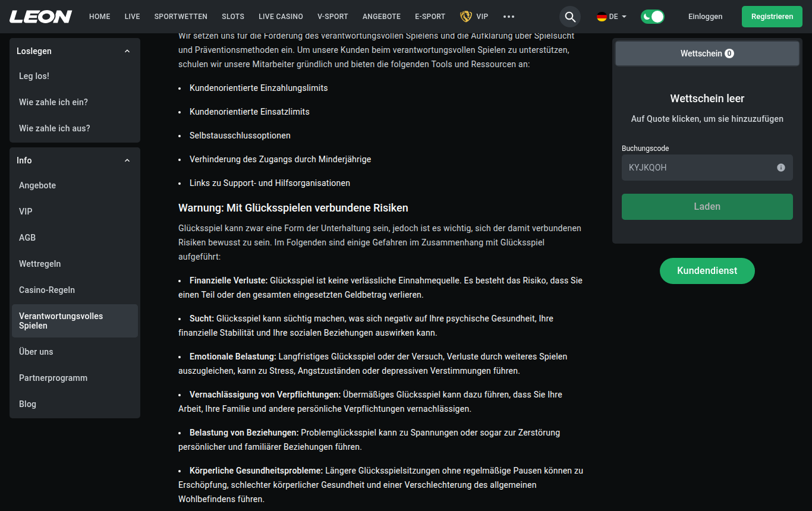Viewport: 812px width, 511px height.
Task: Toggle the theme switch in header
Action: [x=653, y=17]
